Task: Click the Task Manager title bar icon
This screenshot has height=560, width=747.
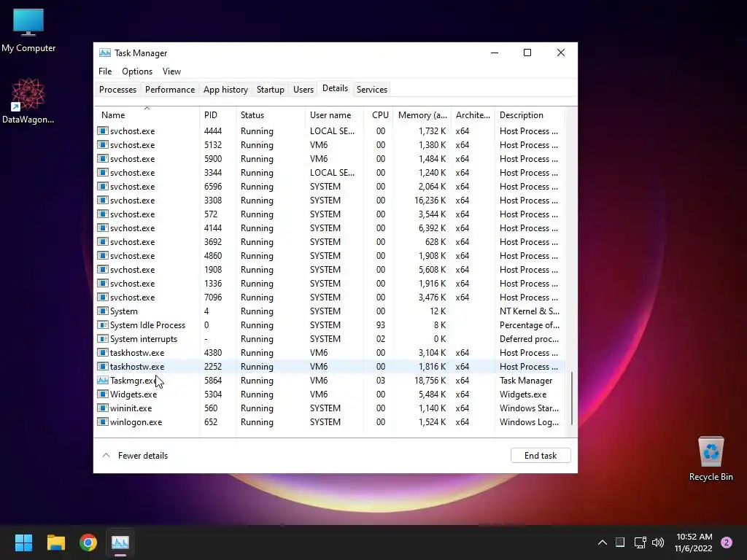Action: (105, 52)
